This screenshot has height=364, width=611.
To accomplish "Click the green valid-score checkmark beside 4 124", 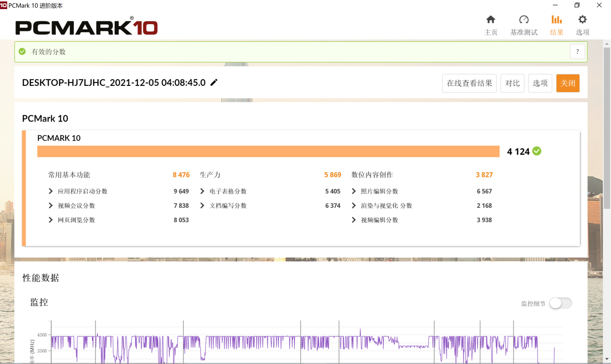I will click(x=537, y=151).
